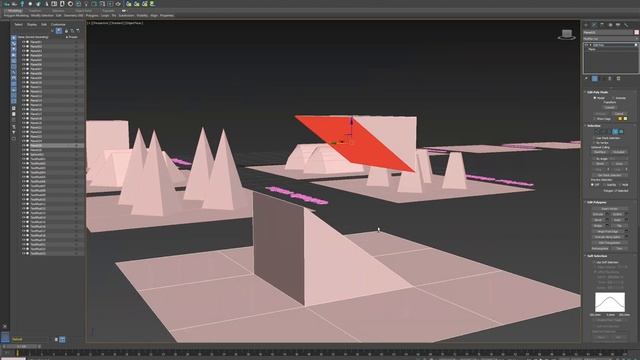
Task: Select Edge sub-object level icon
Action: coord(603,132)
